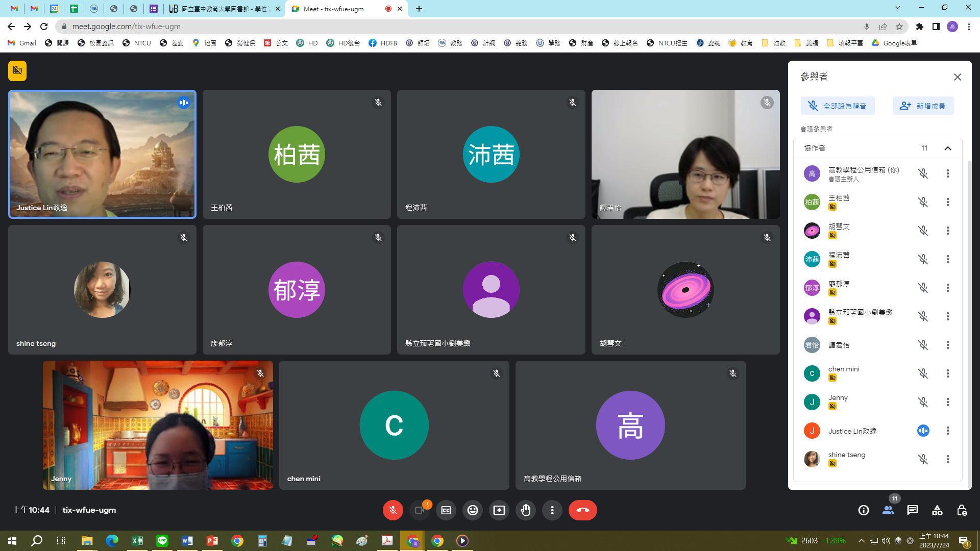Click the raise hand icon
The width and height of the screenshot is (980, 551).
tap(525, 510)
